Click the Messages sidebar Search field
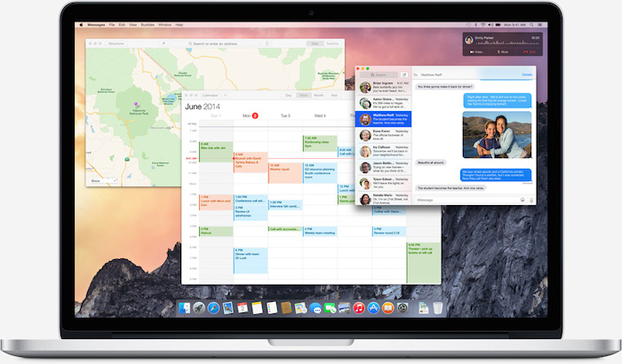 379,75
